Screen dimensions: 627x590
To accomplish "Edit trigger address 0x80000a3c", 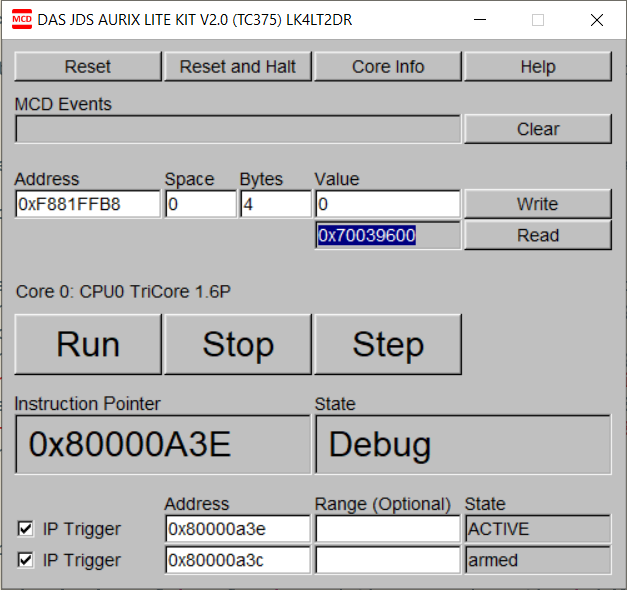I will (238, 560).
